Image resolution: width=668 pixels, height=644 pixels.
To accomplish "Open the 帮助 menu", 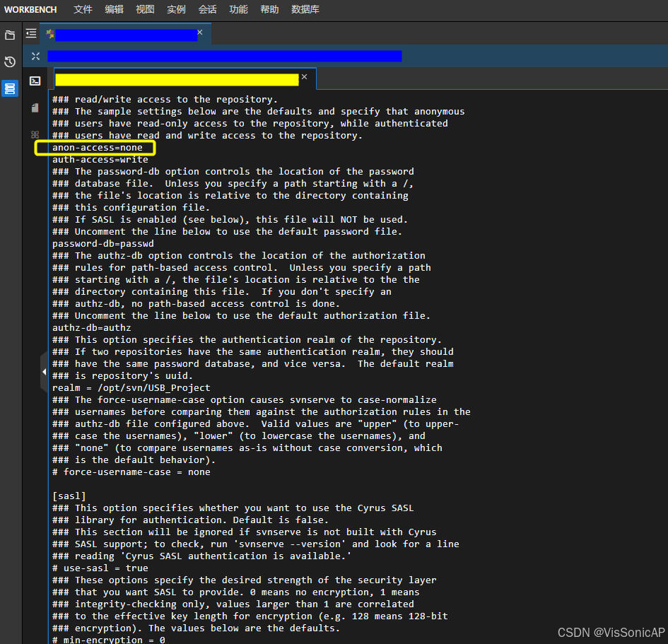I will 269,9.
